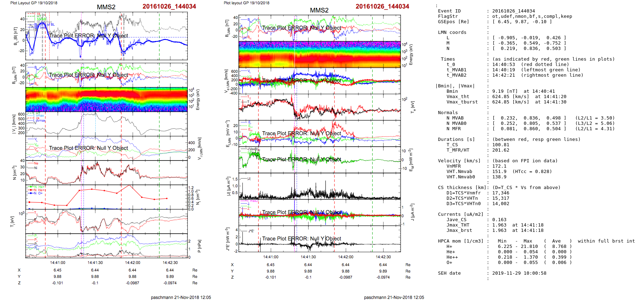Click the left plot's ion energy spectrogram
The width and height of the screenshot is (644, 300).
pos(106,100)
